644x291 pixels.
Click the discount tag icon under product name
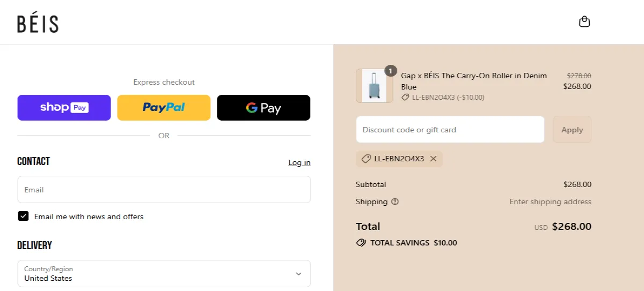(406, 98)
